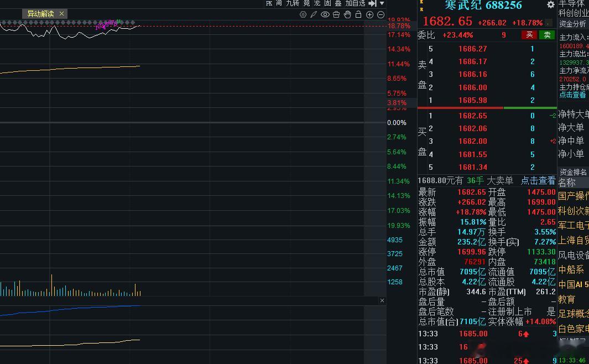589x364 pixels.
Task: Click 点击查看 under 主力持仓
Action: coord(572,95)
